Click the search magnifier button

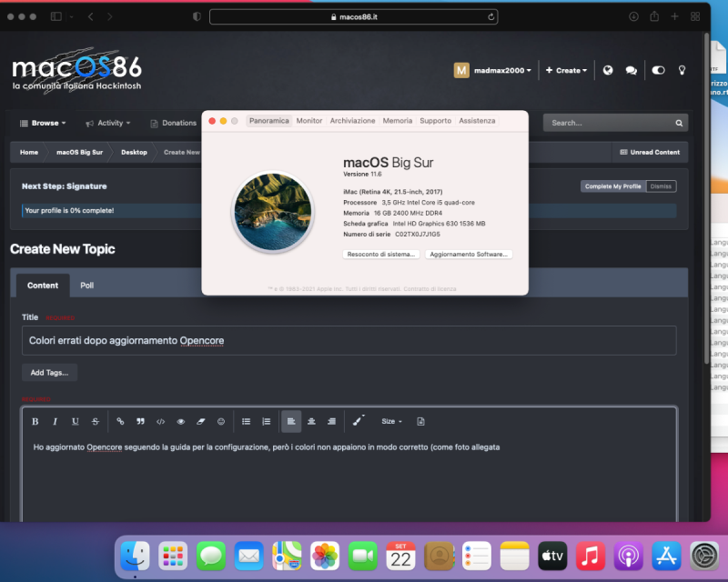click(x=679, y=123)
